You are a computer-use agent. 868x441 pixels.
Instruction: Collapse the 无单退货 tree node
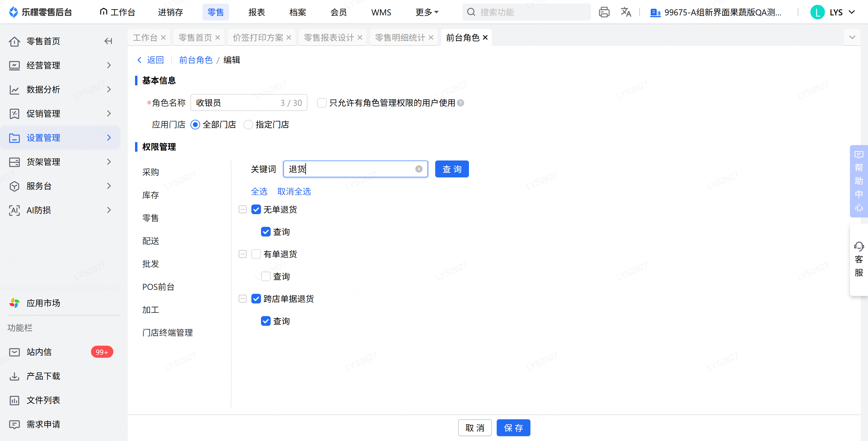click(x=243, y=209)
